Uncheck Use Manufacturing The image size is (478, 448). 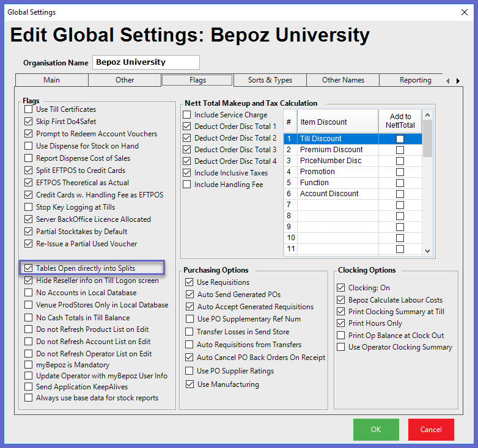click(x=189, y=384)
